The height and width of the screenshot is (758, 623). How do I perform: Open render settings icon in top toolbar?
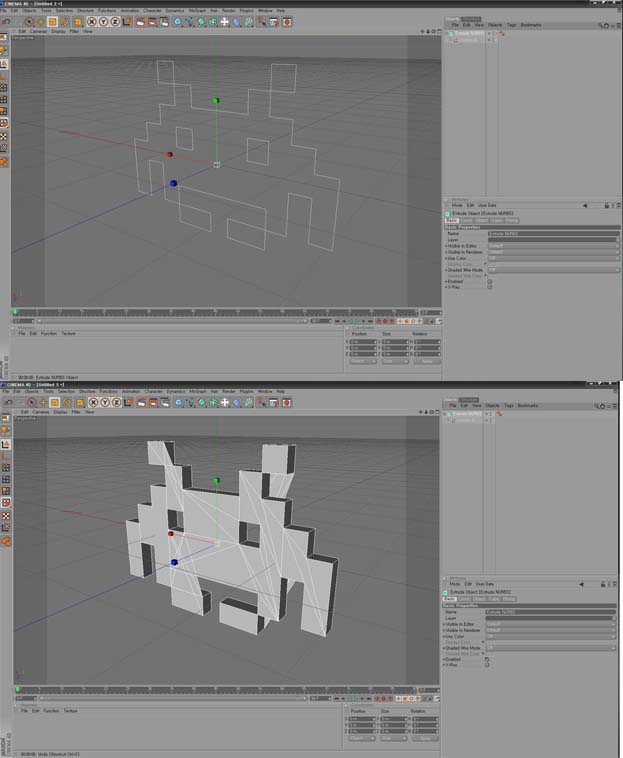tap(164, 22)
